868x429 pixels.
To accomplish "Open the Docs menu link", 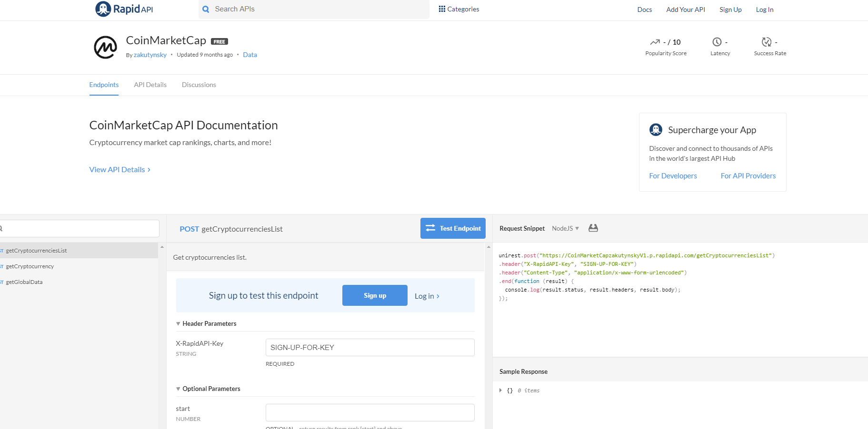I will [645, 10].
